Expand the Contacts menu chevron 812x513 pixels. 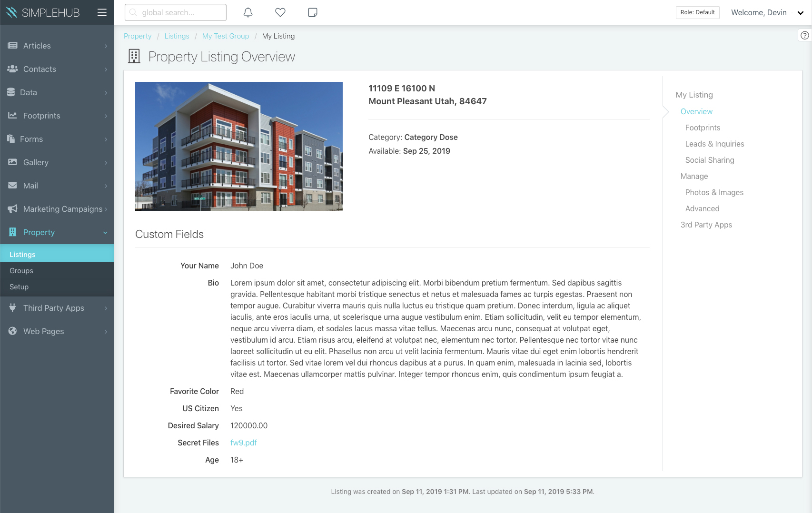tap(106, 69)
